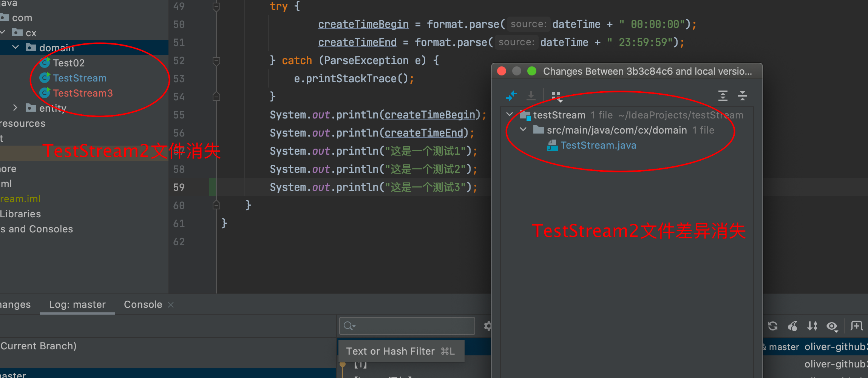The height and width of the screenshot is (378, 868).
Task: Select TestStream.java in the Changes dialog
Action: coord(599,145)
